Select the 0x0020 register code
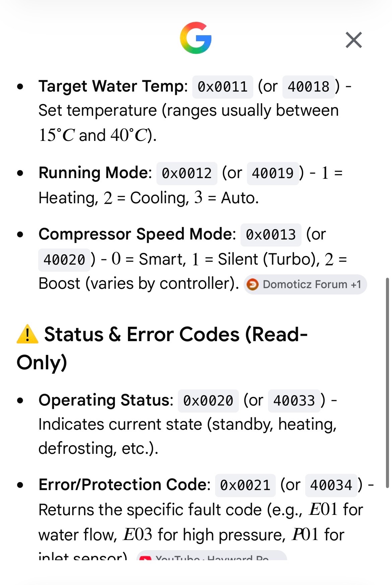Image resolution: width=392 pixels, height=585 pixels. tap(208, 401)
